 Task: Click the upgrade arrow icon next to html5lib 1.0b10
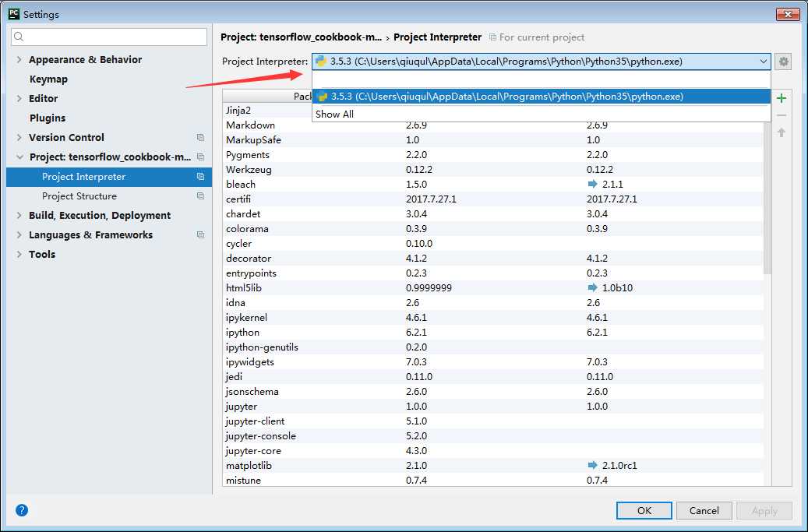point(592,287)
